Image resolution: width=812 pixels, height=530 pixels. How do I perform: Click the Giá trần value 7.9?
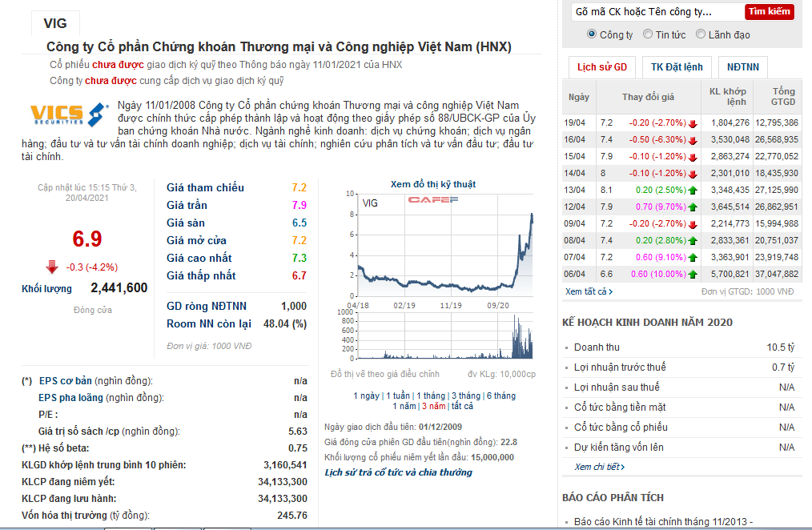pyautogui.click(x=299, y=206)
